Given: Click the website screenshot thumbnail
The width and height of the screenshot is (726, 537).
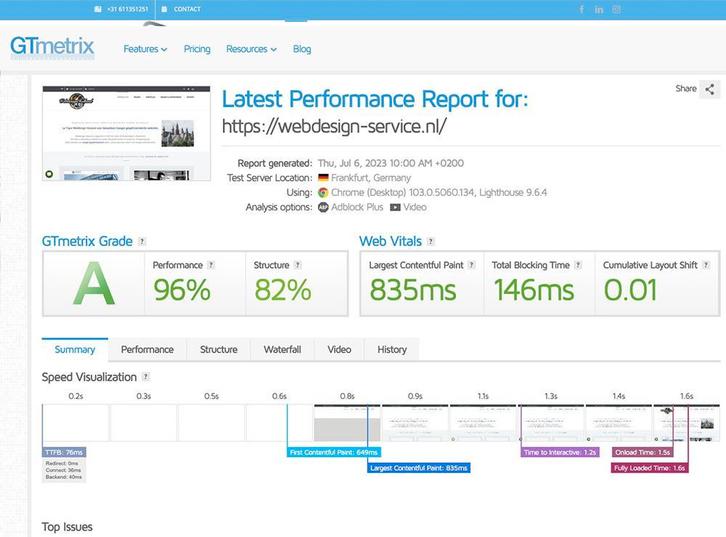Looking at the screenshot, I should pos(127,133).
